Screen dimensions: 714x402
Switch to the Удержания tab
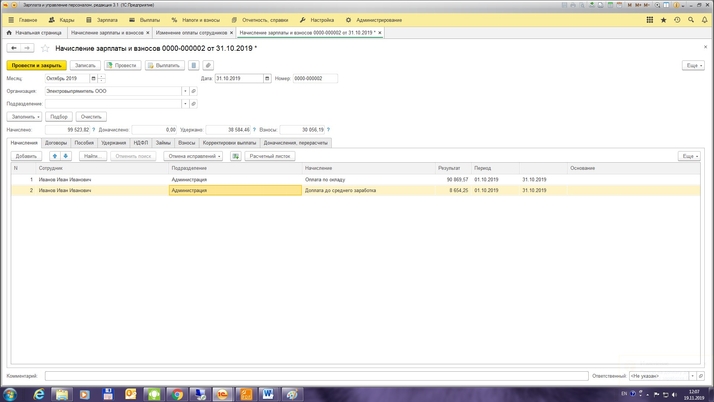click(113, 143)
